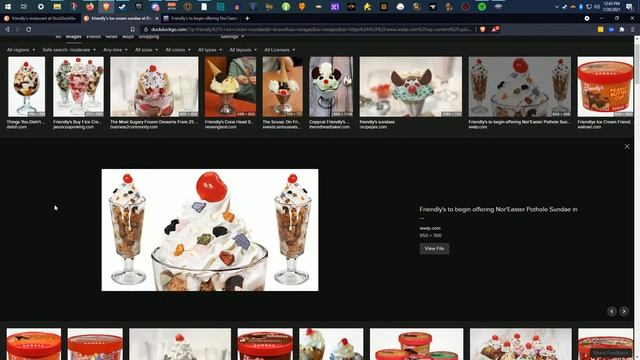Select the walmart.com ice cream tub thumbnail
Screen dimensions: 640x360
click(x=605, y=87)
